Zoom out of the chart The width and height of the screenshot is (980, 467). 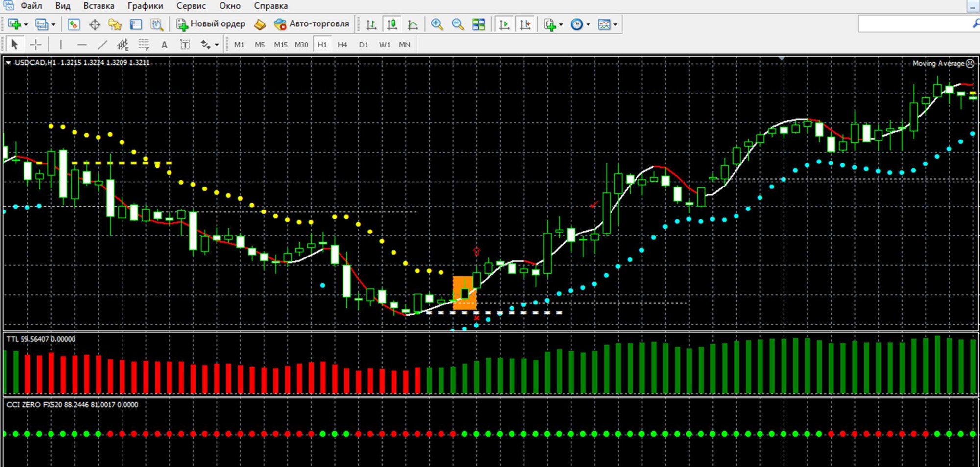click(x=457, y=24)
